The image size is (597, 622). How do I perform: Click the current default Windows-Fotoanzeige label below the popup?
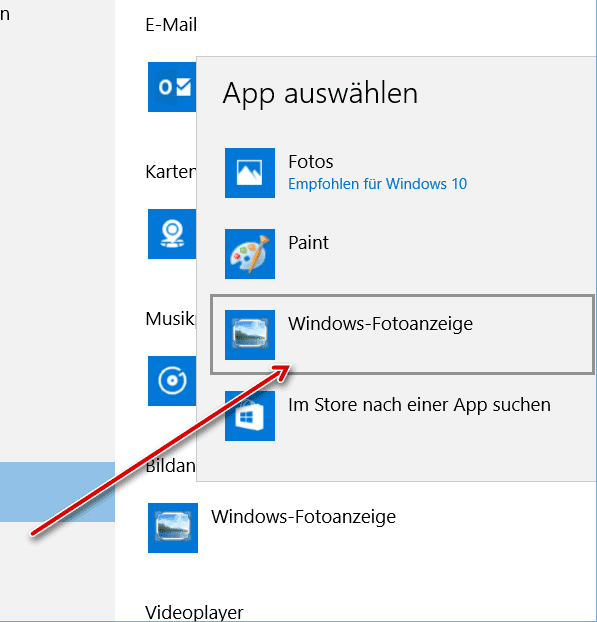click(303, 516)
